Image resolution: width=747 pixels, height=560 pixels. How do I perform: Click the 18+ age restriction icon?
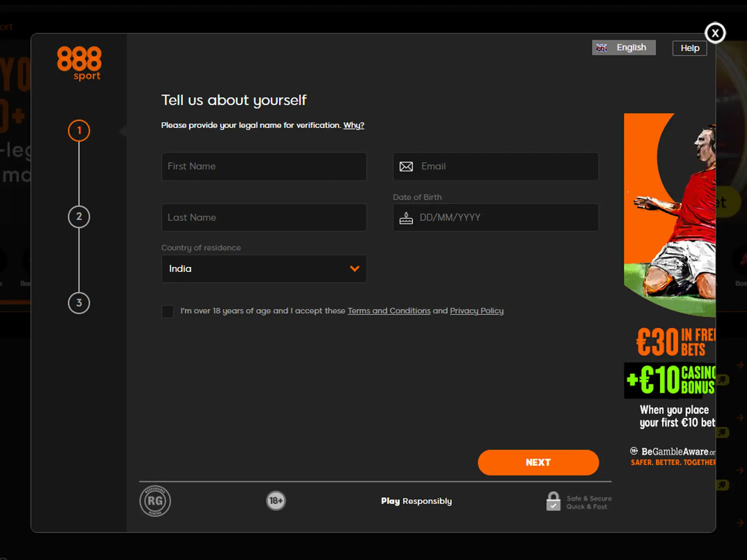coord(275,500)
